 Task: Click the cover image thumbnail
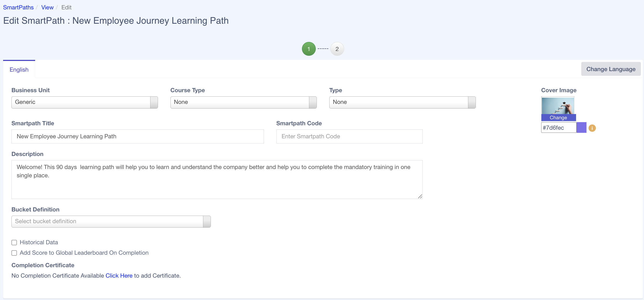click(558, 105)
